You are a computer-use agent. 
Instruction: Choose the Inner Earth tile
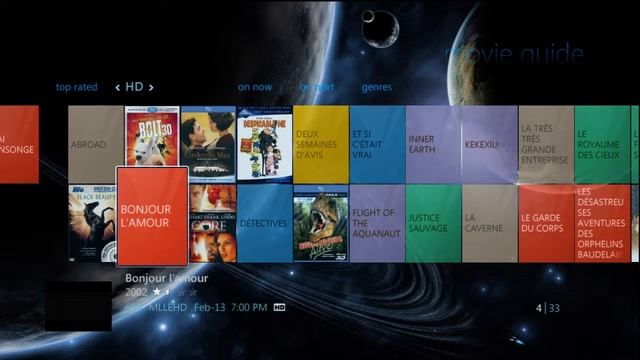[433, 144]
